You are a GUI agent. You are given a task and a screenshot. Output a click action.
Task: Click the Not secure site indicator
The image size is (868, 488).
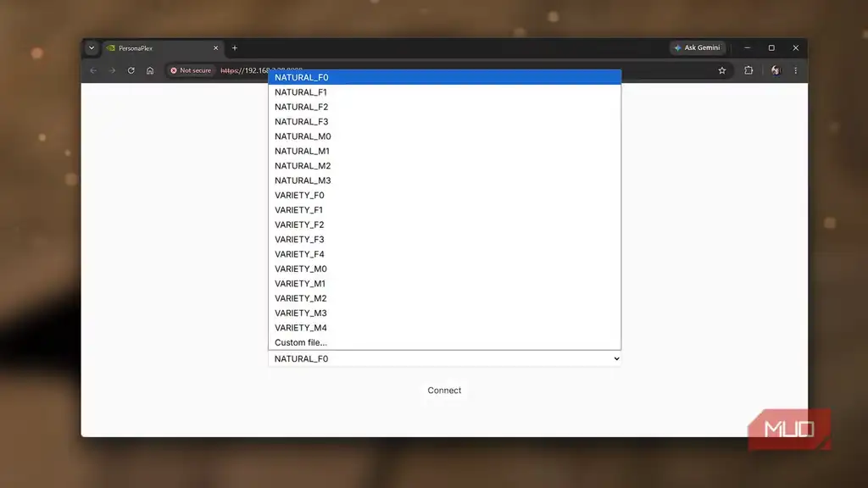[x=191, y=70]
